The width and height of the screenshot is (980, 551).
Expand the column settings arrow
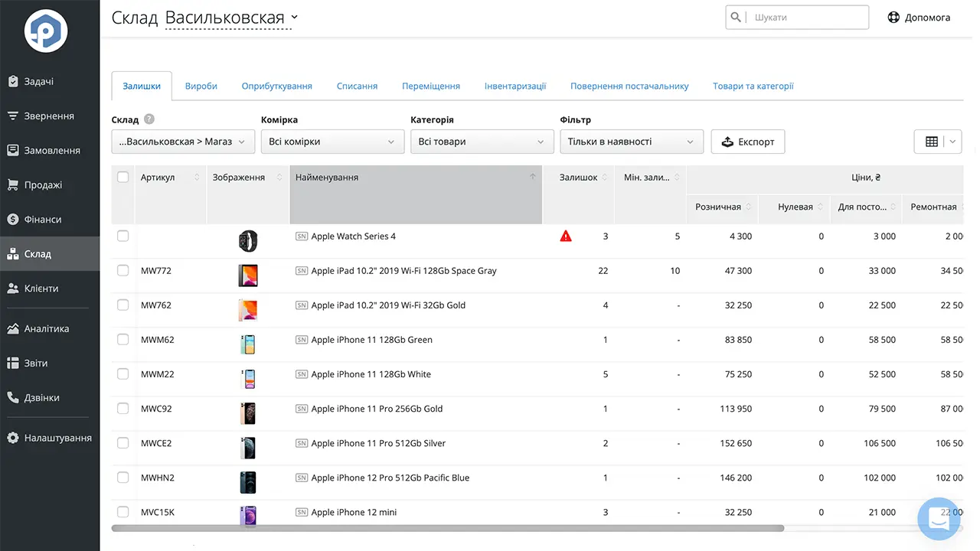953,142
